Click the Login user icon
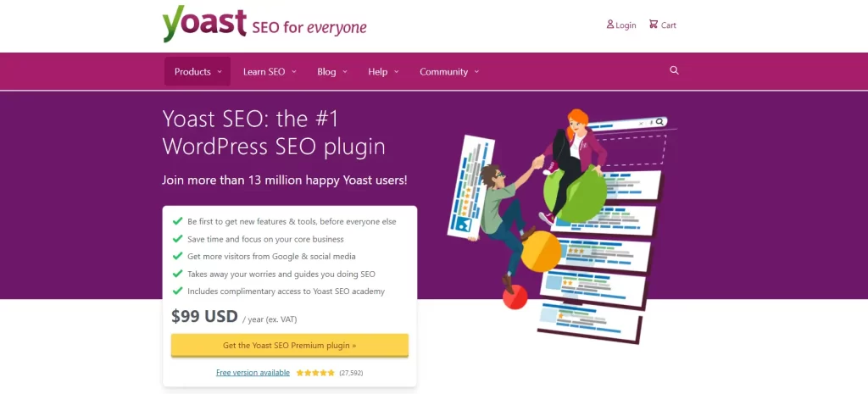This screenshot has width=868, height=394. tap(610, 25)
